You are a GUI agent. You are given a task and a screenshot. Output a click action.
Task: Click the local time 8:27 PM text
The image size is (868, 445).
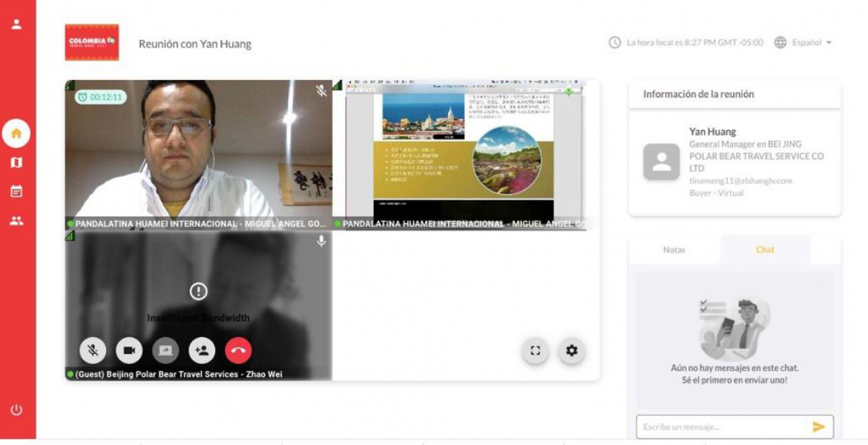coord(694,42)
